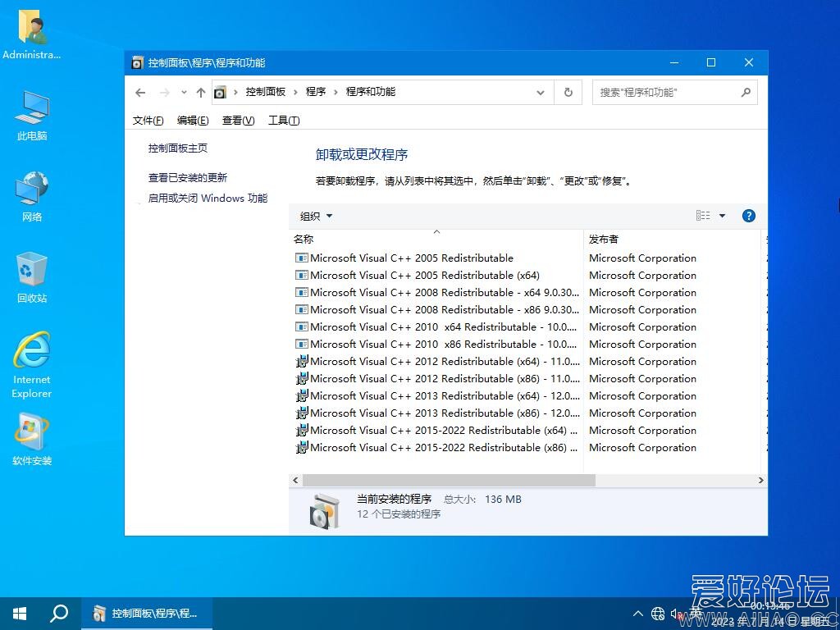Click the up-one-level arrow button
840x630 pixels.
point(200,93)
